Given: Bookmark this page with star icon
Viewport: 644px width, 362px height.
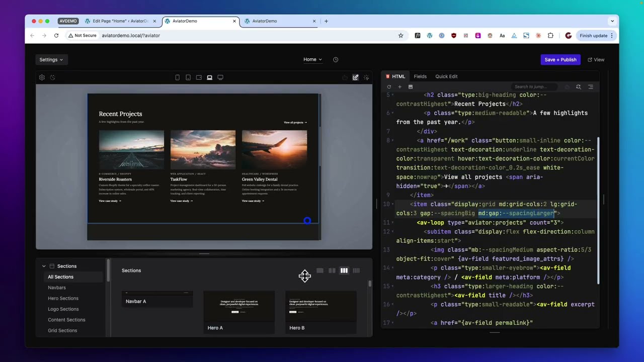Looking at the screenshot, I should [x=401, y=36].
